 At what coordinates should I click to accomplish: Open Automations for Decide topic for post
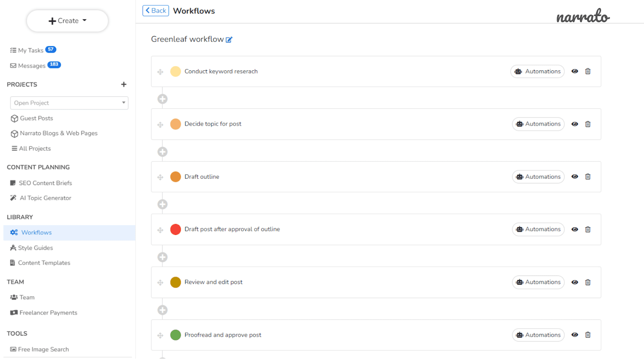pyautogui.click(x=538, y=124)
